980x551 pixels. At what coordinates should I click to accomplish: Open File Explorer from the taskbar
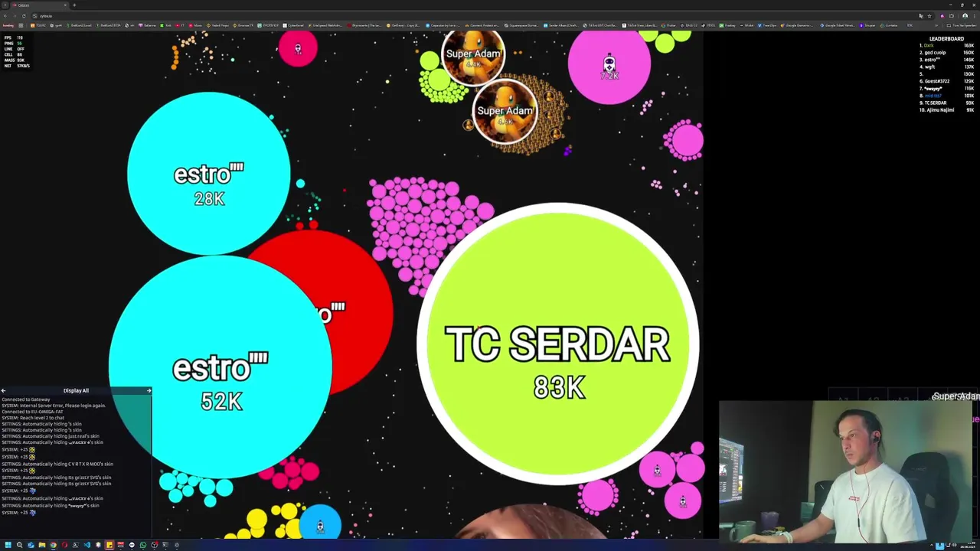[42, 545]
